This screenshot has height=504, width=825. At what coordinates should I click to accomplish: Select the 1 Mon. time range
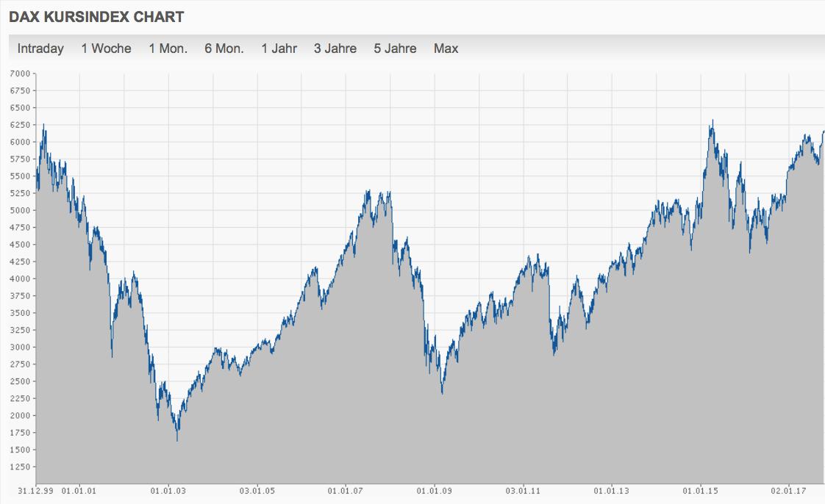click(x=168, y=48)
